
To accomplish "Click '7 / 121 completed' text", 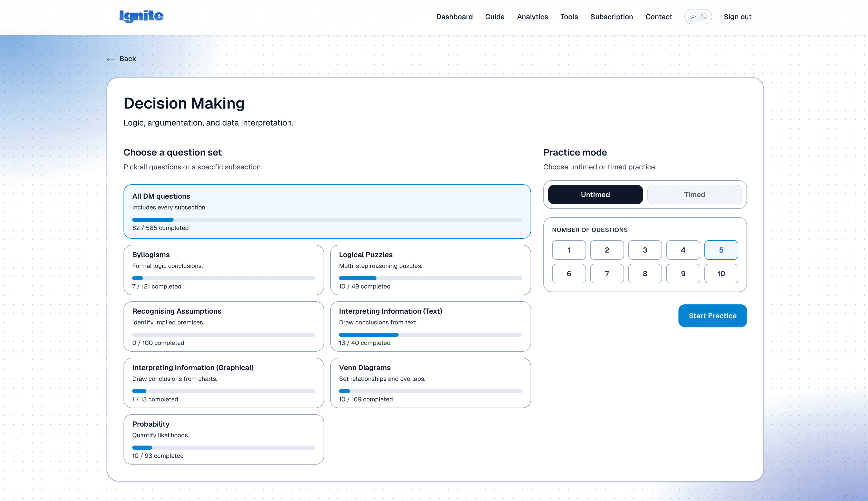I will coord(157,287).
